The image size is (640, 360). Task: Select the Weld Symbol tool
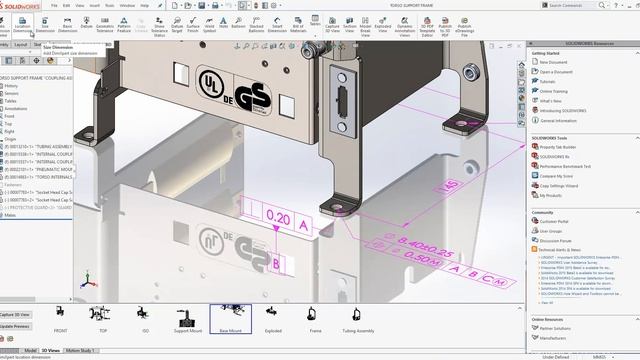point(209,25)
